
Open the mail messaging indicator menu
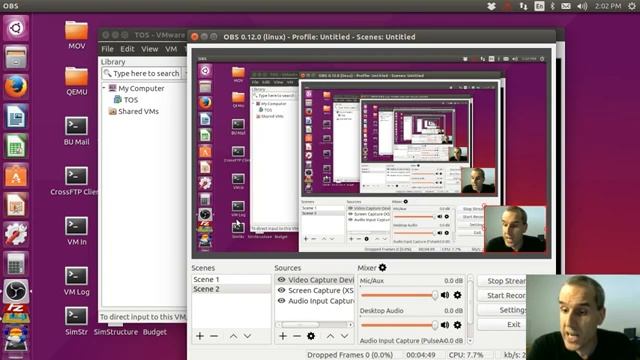pyautogui.click(x=566, y=6)
